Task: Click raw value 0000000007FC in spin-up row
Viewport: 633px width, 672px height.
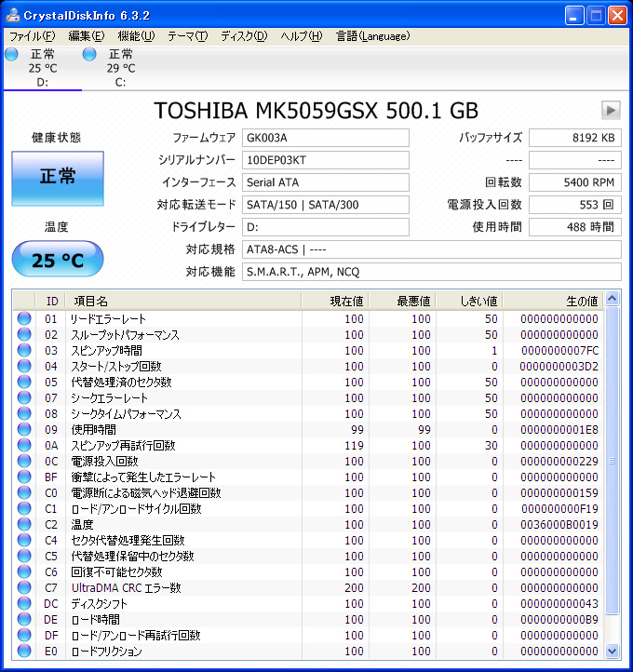Action: [x=559, y=351]
